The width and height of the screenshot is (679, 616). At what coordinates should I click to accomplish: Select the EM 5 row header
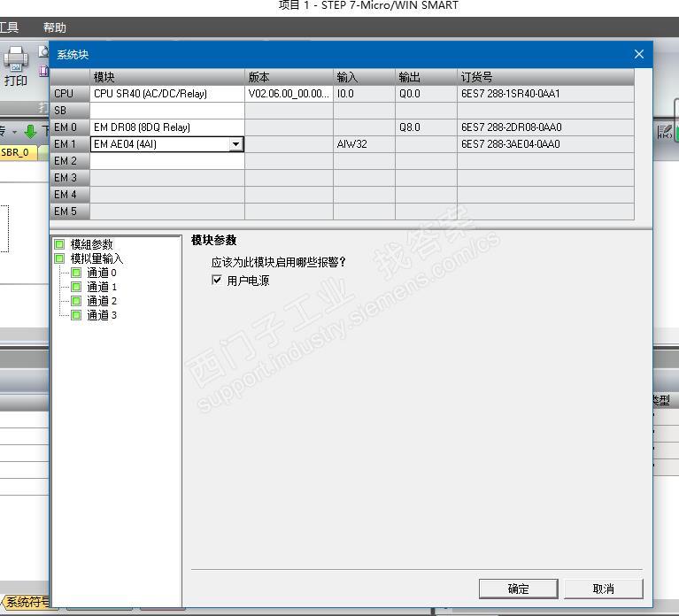click(x=70, y=212)
